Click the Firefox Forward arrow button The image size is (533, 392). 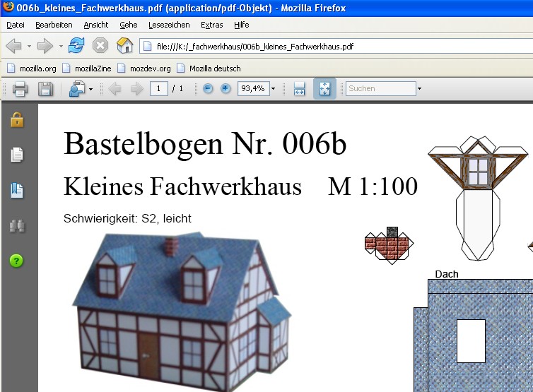click(x=45, y=46)
